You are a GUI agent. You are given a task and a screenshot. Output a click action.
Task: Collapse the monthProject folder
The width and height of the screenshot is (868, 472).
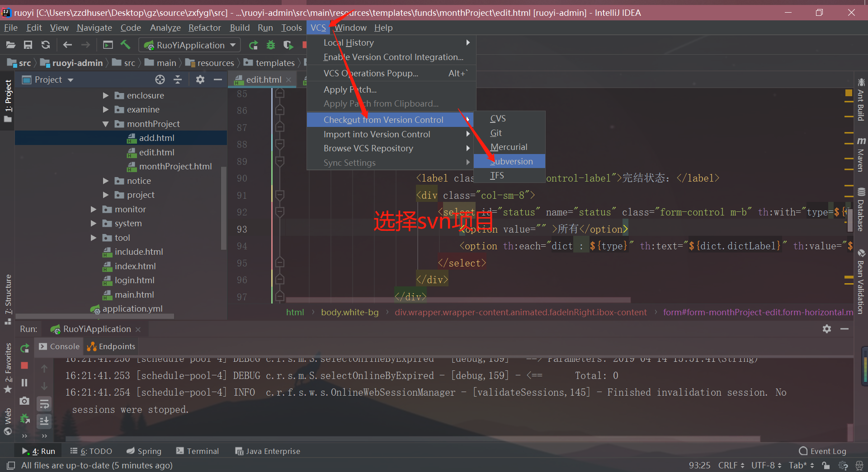[x=106, y=124]
